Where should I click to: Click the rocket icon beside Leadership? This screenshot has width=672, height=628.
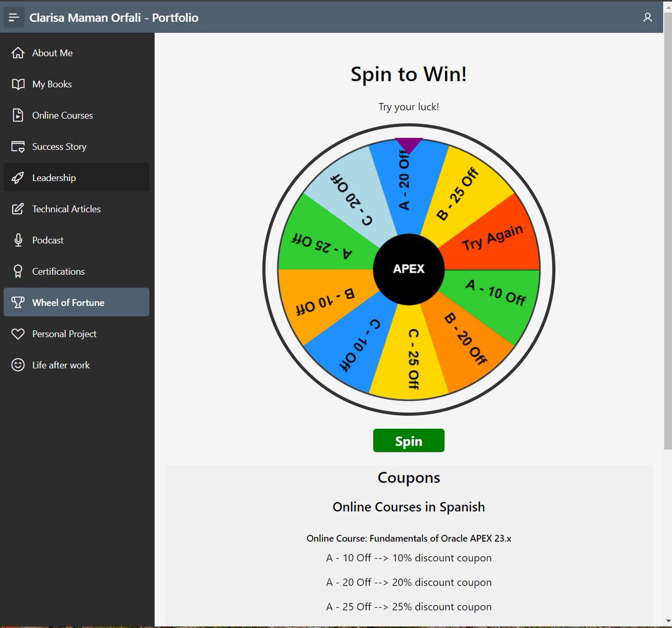click(18, 177)
